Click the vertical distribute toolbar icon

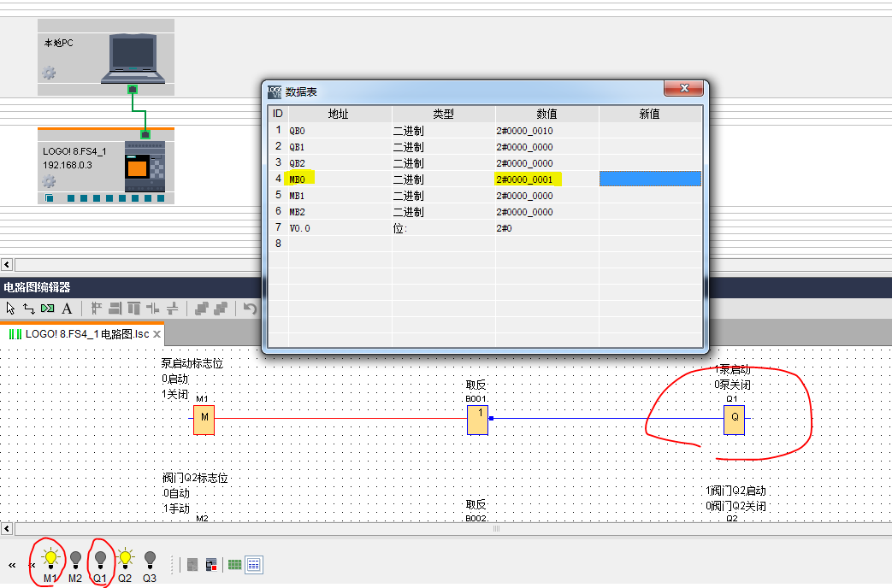click(x=173, y=309)
